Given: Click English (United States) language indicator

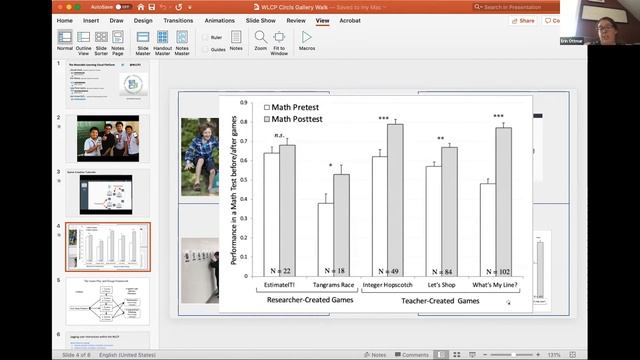Looking at the screenshot, I should 127,355.
